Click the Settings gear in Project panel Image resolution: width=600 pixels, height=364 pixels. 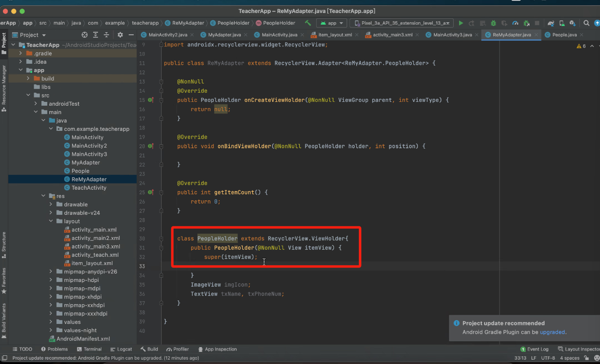pyautogui.click(x=120, y=35)
